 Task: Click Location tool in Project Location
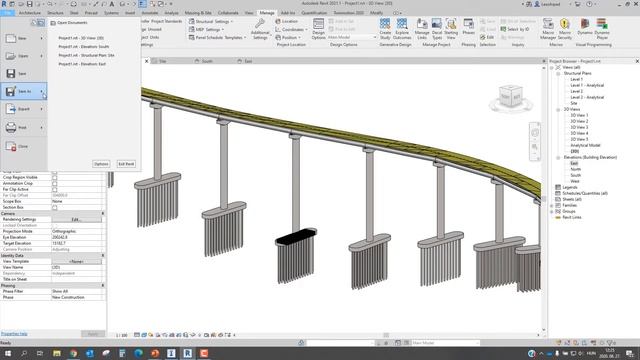(286, 21)
